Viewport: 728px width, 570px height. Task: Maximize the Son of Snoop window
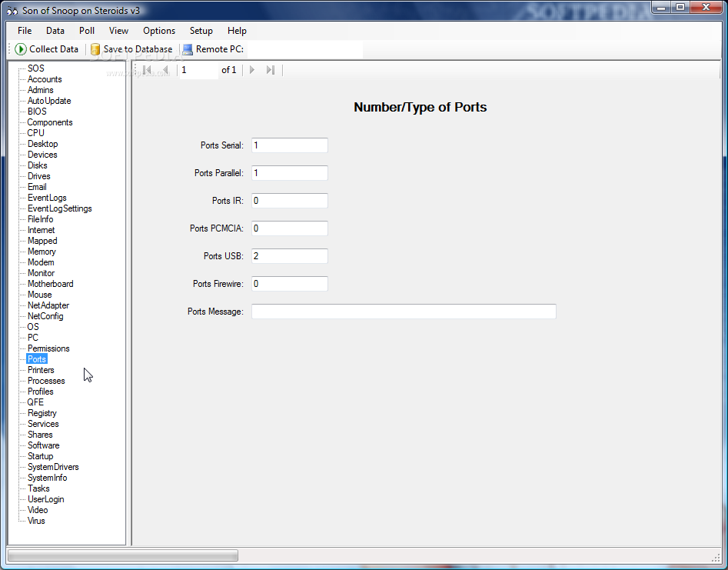[680, 7]
